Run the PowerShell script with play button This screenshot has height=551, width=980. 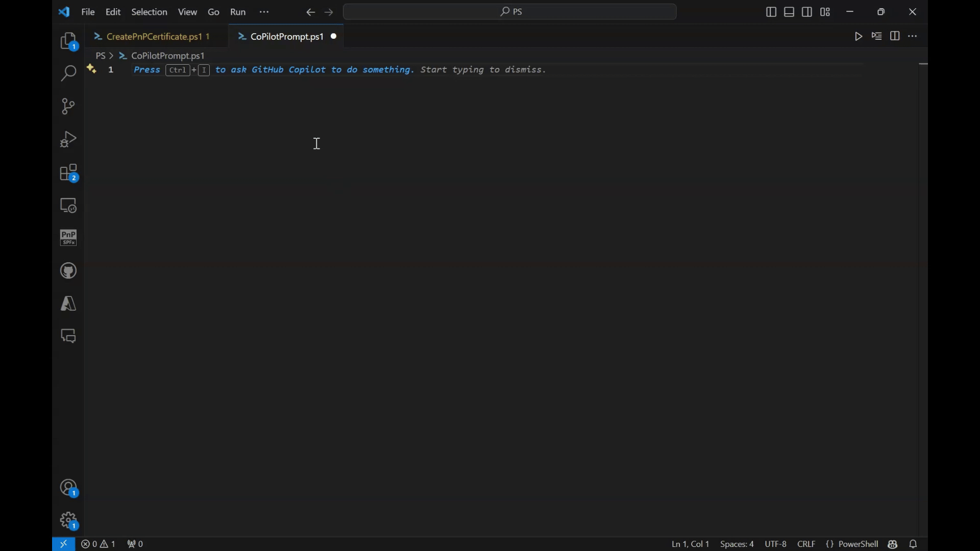tap(859, 36)
